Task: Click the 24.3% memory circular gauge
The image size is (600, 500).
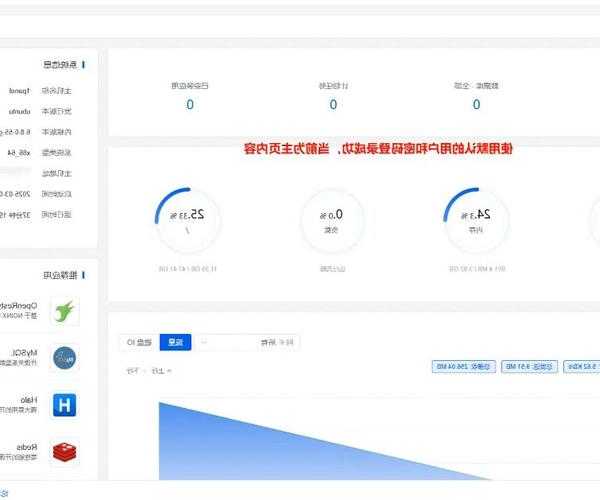Action: tap(476, 219)
